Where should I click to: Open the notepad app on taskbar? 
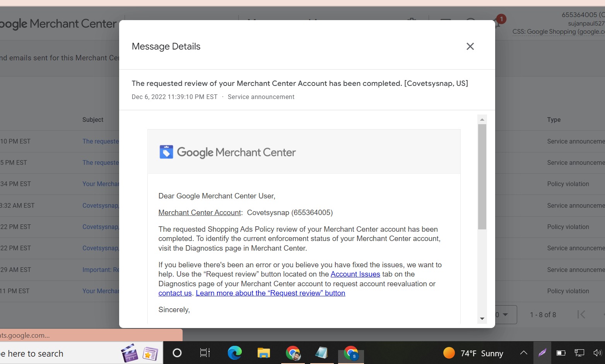point(321,353)
